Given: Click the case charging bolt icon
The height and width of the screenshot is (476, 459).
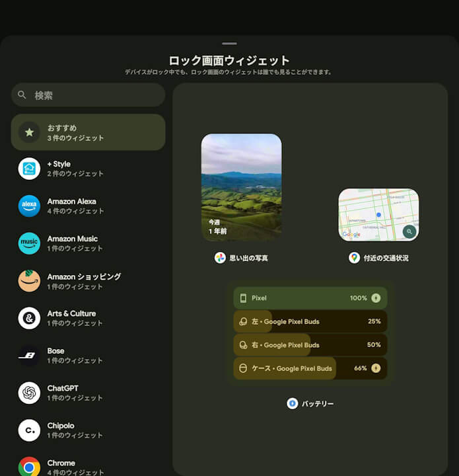Looking at the screenshot, I should (376, 368).
